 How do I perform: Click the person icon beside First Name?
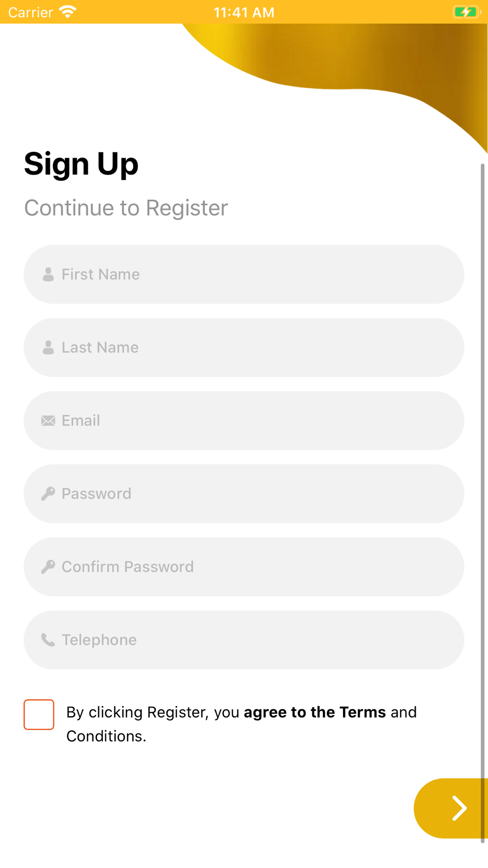tap(48, 274)
